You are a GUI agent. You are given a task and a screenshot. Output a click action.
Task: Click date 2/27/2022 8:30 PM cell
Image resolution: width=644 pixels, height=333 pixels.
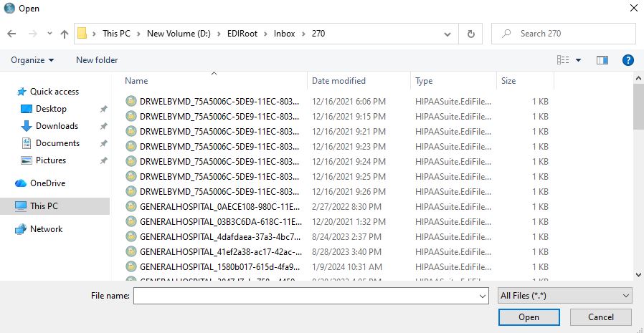click(346, 207)
